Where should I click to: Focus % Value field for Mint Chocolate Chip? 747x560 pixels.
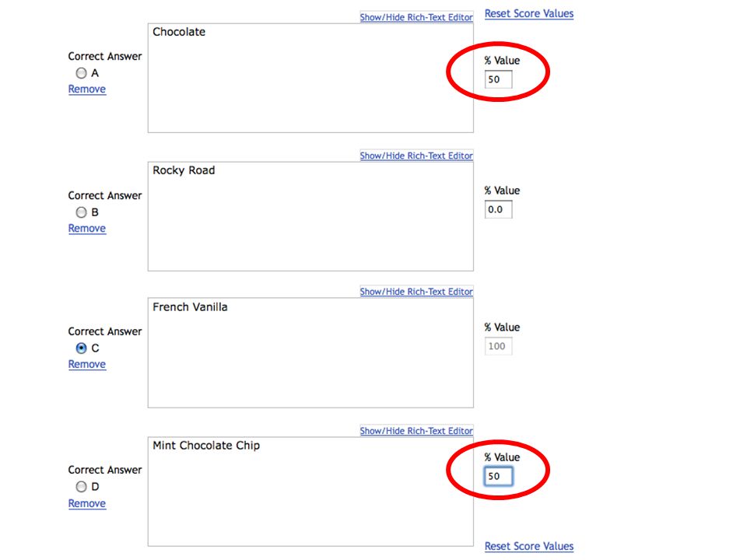coord(498,476)
